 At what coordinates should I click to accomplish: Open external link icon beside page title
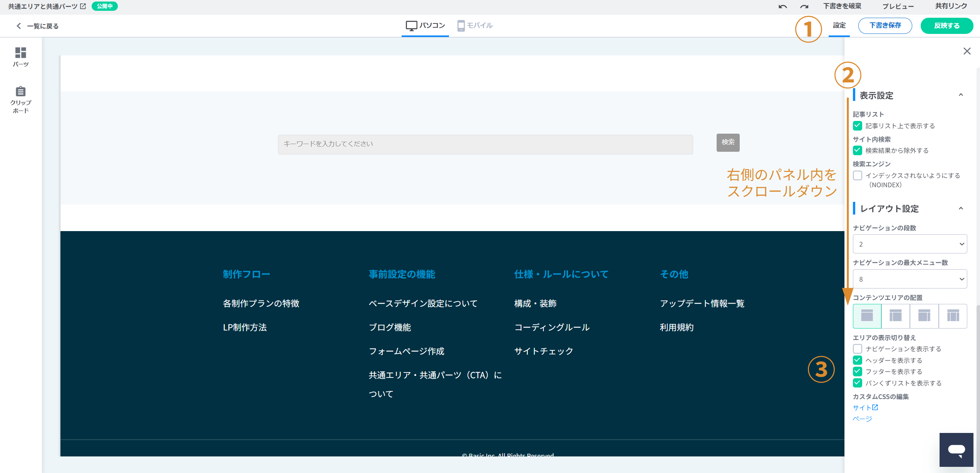click(x=83, y=6)
